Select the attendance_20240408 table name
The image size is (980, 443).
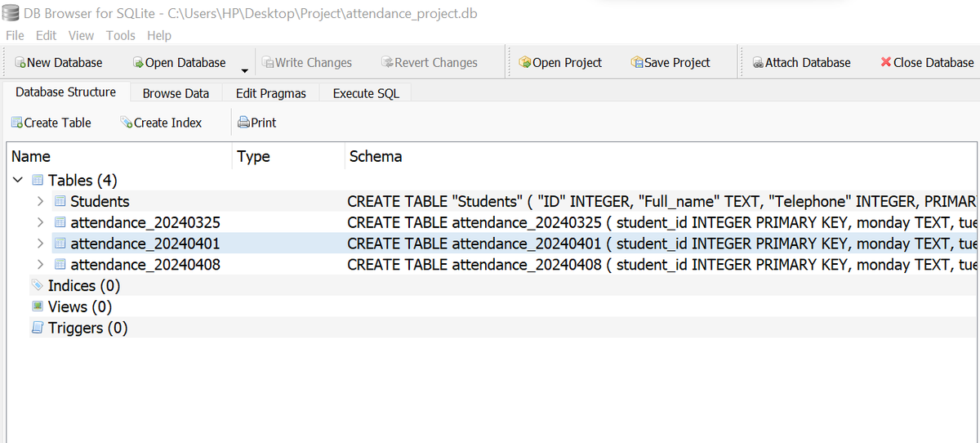pyautogui.click(x=145, y=265)
